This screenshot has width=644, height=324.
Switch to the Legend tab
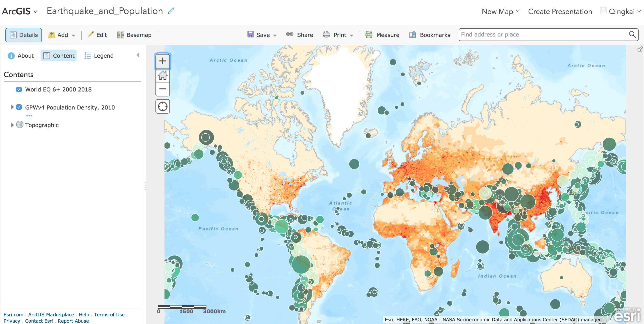coord(99,55)
